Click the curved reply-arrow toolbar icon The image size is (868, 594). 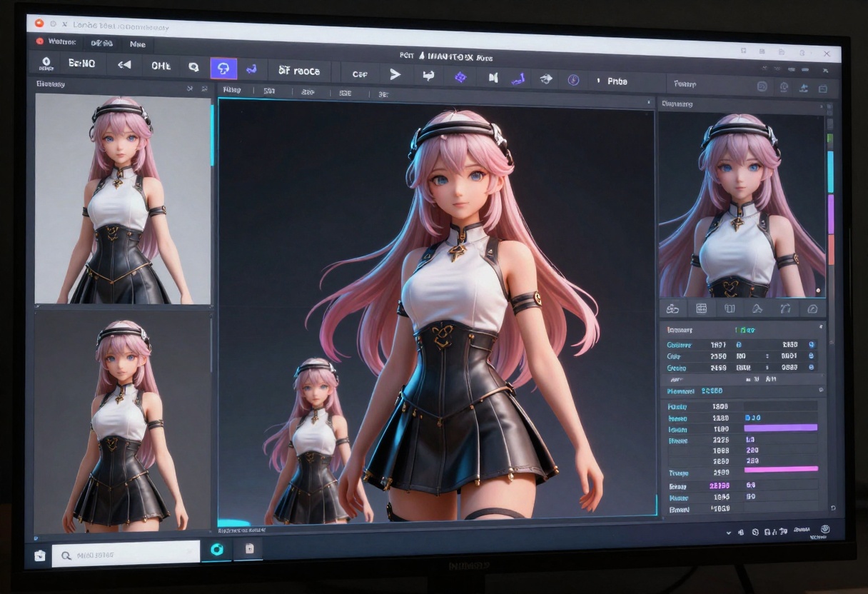tap(428, 75)
